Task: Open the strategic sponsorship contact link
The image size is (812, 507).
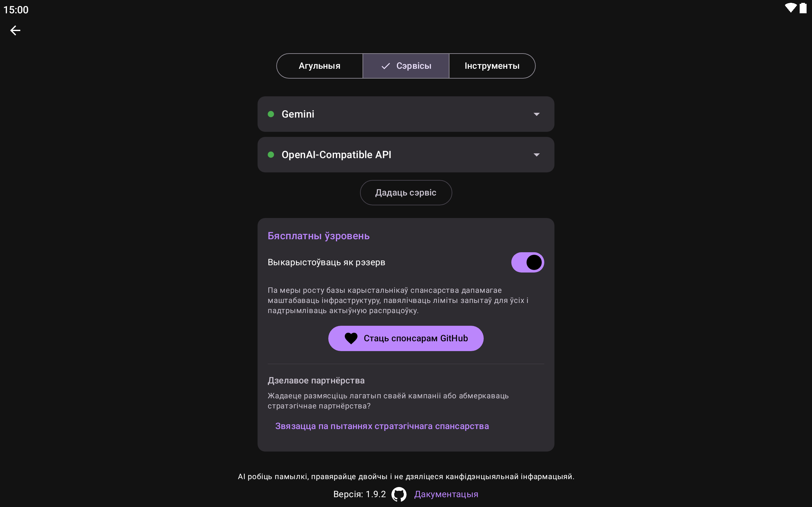Action: coord(382,426)
